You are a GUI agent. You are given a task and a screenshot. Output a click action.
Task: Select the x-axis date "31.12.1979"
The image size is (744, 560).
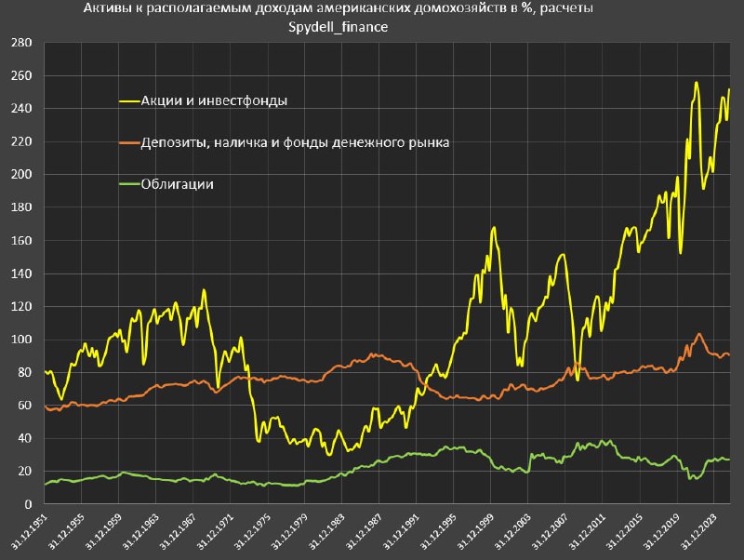289,531
